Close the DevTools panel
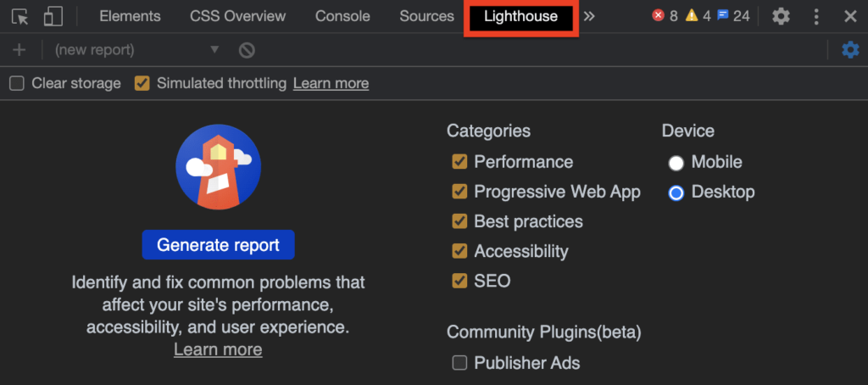Screen dimensions: 868x385 coord(850,17)
